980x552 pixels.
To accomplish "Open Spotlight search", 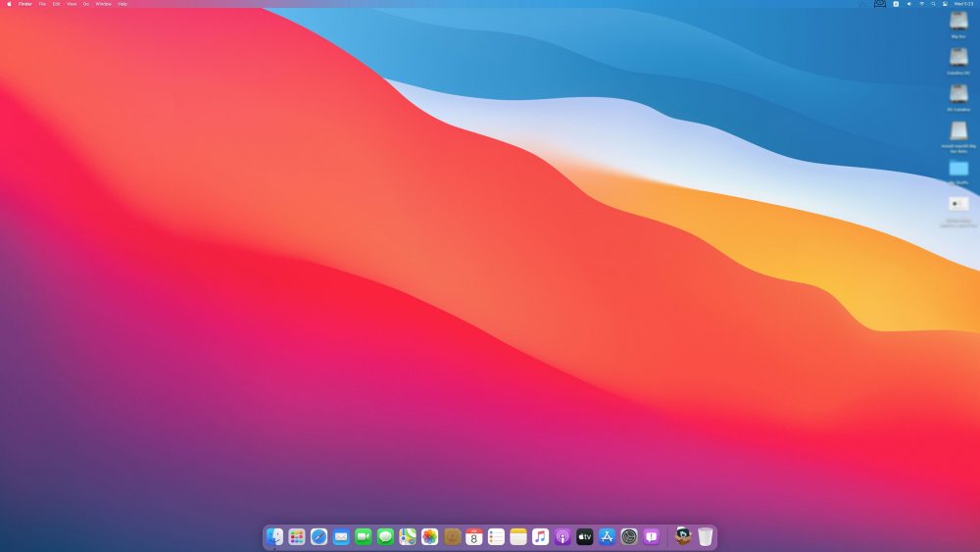I will 933,4.
